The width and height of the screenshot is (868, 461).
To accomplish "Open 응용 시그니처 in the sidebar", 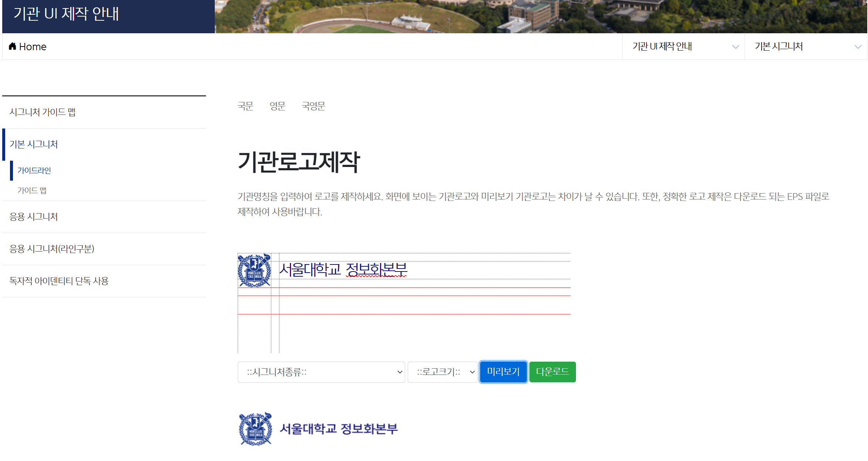I will (x=104, y=217).
